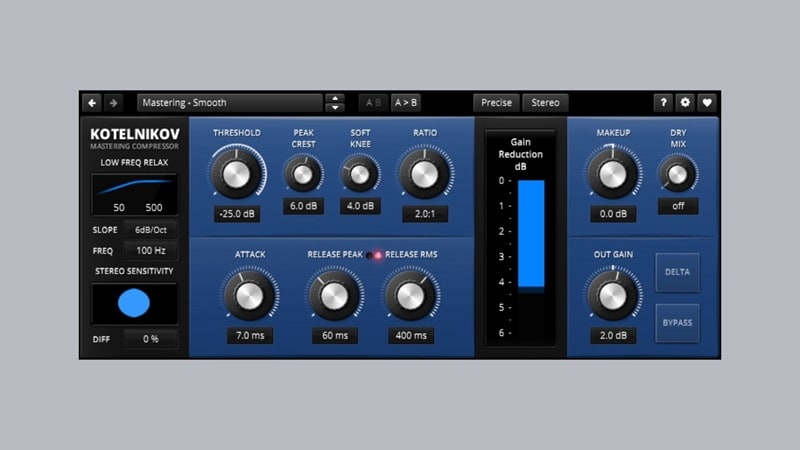Screen dimensions: 800x450
Task: Open the help question mark icon
Action: [x=663, y=103]
